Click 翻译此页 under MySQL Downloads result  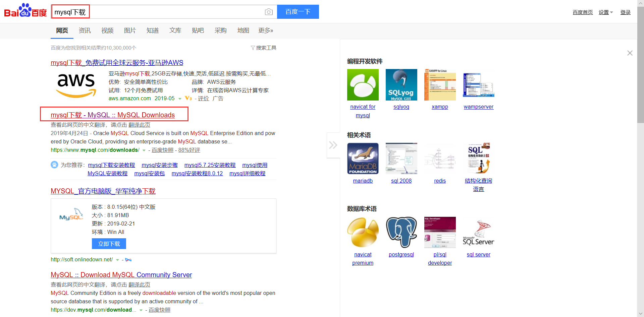coord(139,125)
